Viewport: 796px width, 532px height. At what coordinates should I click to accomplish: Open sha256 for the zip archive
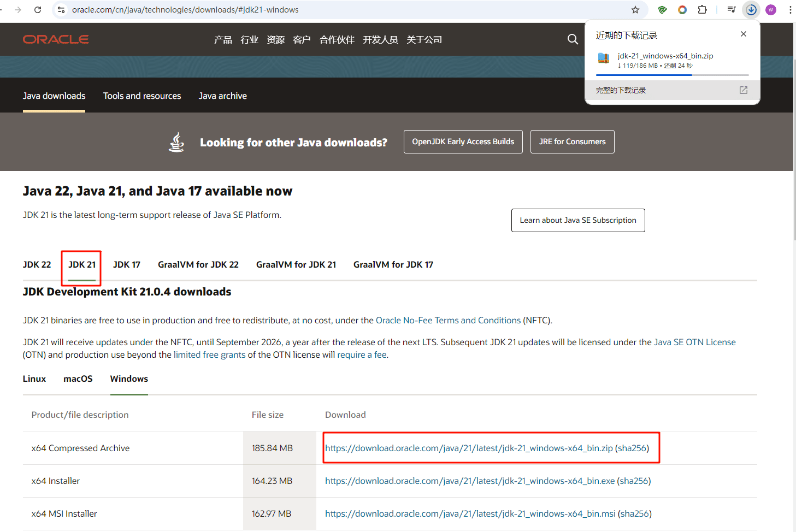(x=632, y=448)
